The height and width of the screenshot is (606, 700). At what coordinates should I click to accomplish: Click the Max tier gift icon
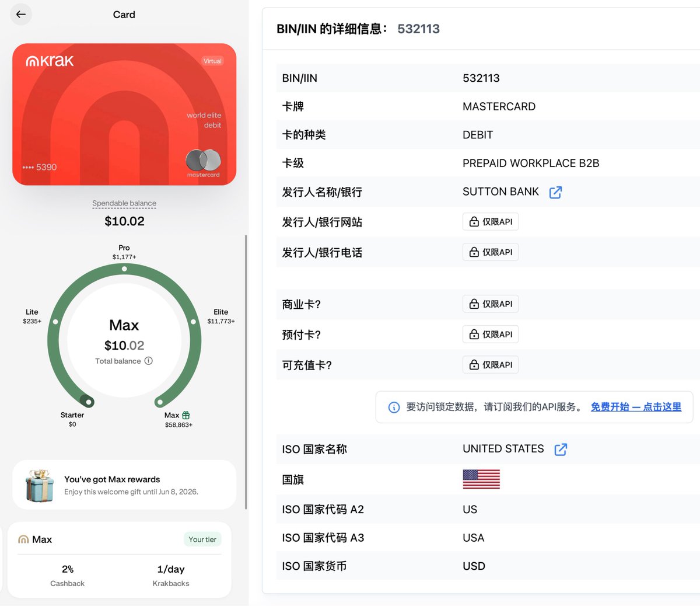tap(186, 415)
